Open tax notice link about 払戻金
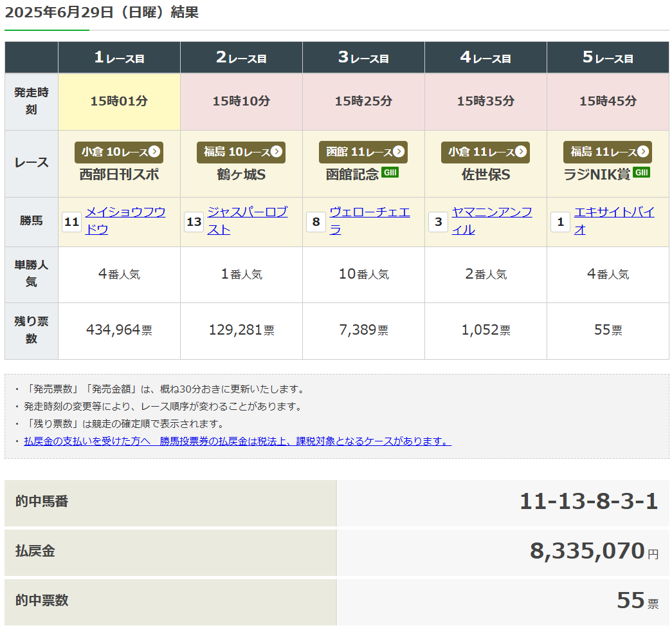This screenshot has width=672, height=630. click(238, 441)
